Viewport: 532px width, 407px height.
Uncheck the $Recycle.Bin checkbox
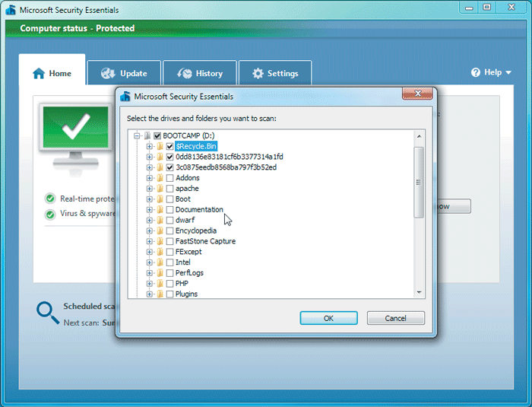pyautogui.click(x=170, y=146)
